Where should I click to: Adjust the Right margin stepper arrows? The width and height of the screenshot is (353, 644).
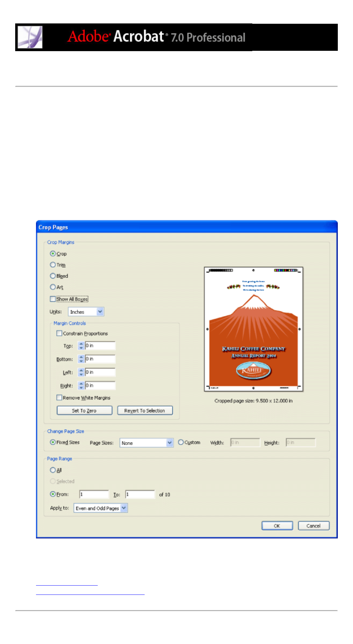coord(81,385)
